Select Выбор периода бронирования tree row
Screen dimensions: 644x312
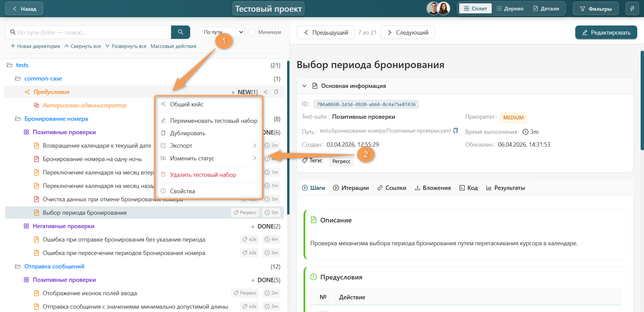(x=144, y=213)
